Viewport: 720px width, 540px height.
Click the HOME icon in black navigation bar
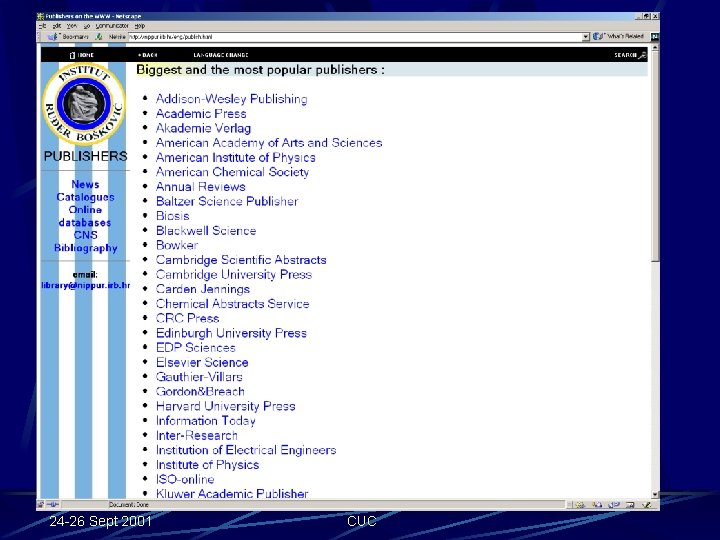tap(72, 55)
